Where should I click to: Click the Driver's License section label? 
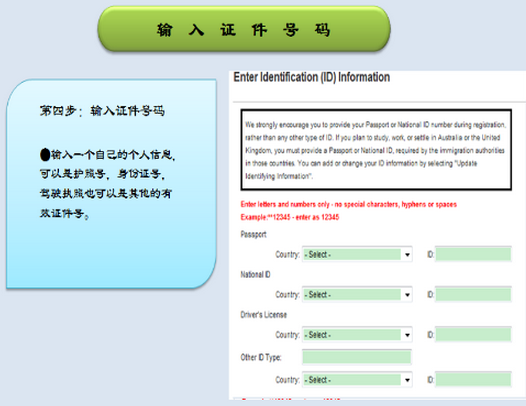click(264, 315)
